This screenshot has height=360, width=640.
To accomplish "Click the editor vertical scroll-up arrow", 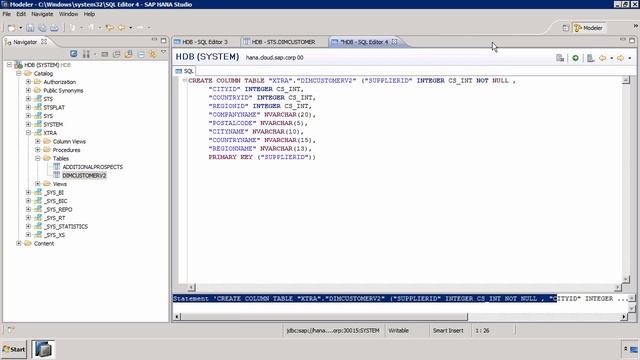I will pyautogui.click(x=626, y=80).
